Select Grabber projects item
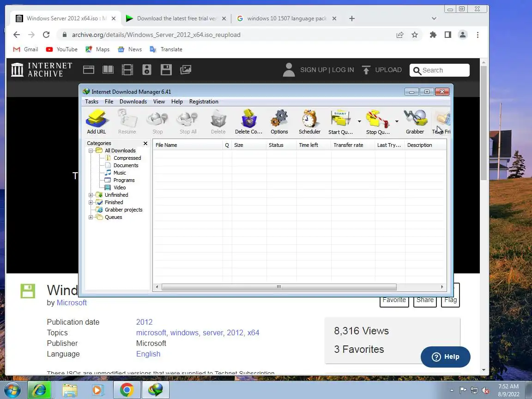 tap(123, 210)
